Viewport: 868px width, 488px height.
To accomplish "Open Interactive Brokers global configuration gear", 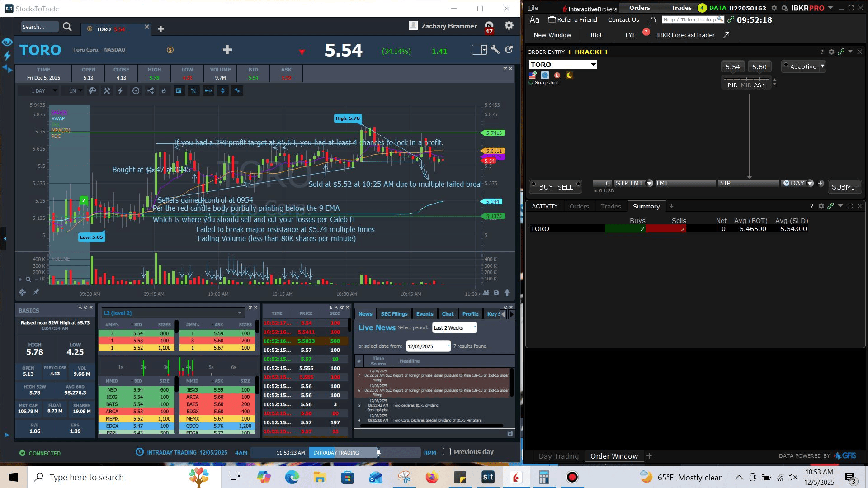I will [x=774, y=8].
